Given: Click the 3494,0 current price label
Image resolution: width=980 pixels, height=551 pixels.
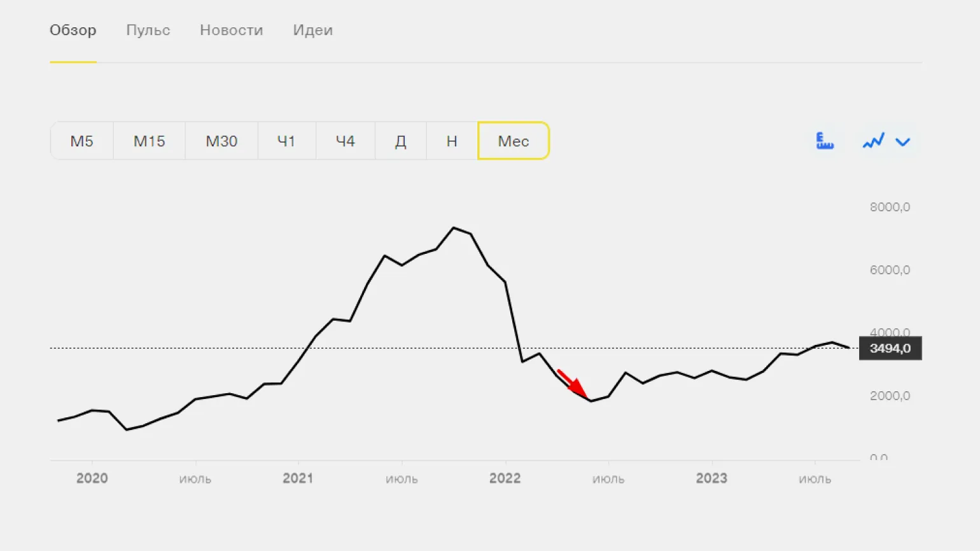Looking at the screenshot, I should coord(890,348).
